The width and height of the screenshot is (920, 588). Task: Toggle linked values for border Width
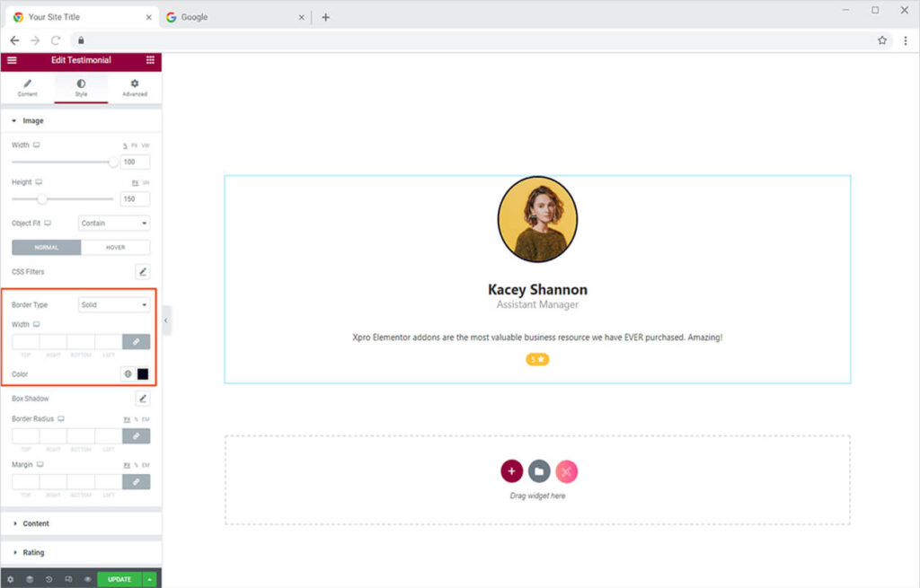coord(136,342)
